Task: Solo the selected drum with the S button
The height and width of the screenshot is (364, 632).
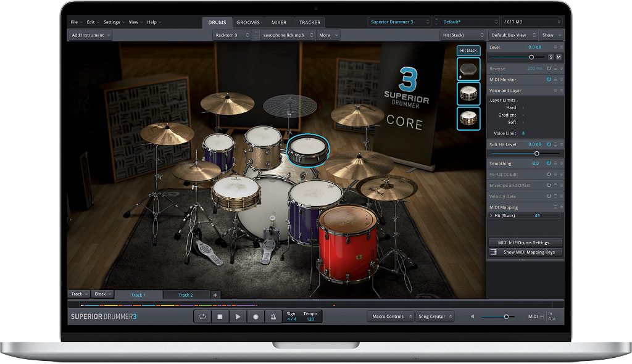Action: tap(552, 56)
